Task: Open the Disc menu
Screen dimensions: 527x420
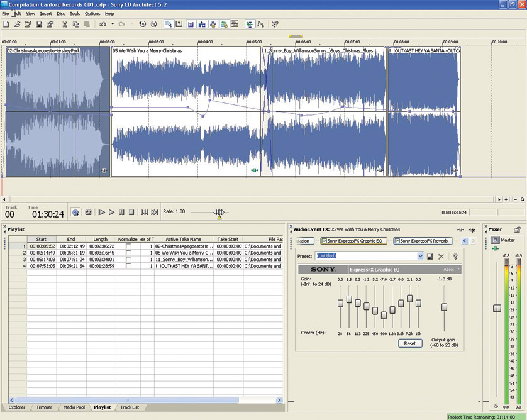Action: click(x=61, y=14)
